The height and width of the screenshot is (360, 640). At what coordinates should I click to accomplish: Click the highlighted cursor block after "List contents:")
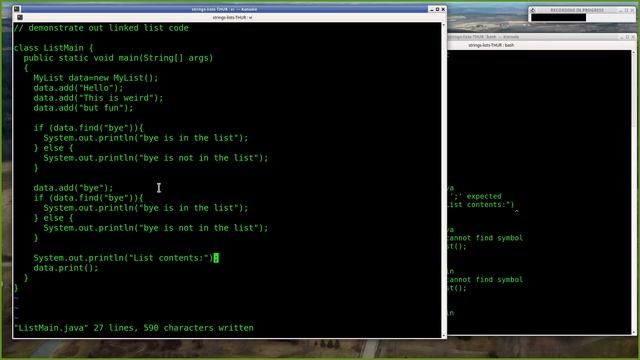(216, 258)
